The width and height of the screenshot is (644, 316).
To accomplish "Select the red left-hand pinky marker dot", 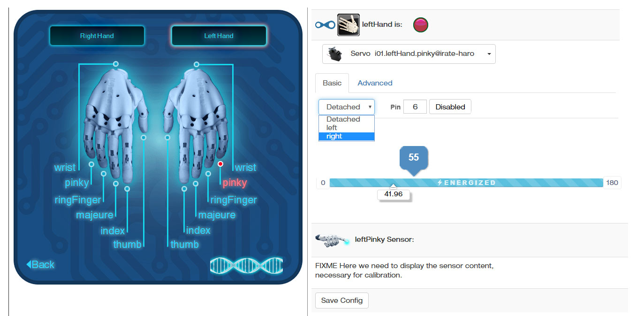I will pyautogui.click(x=220, y=164).
